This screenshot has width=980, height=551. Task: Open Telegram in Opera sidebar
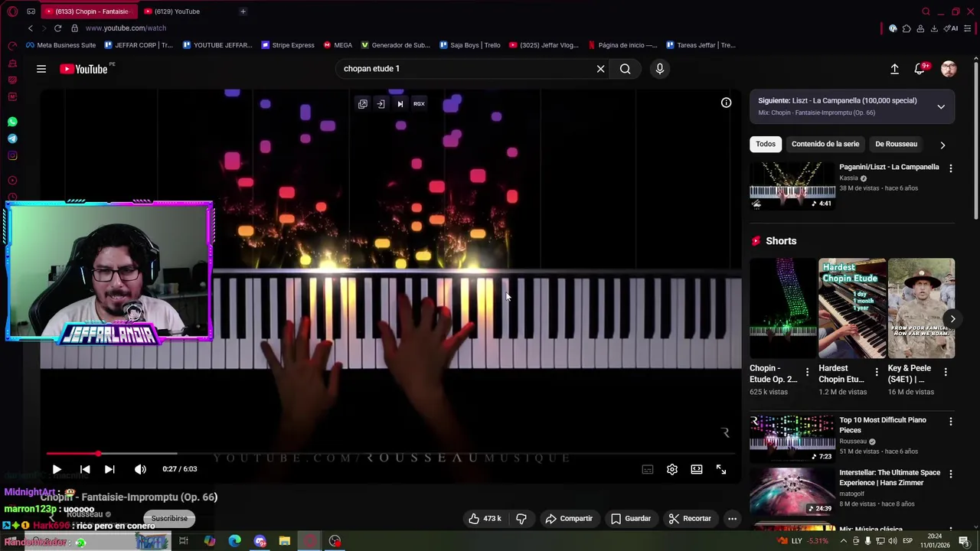tap(12, 139)
